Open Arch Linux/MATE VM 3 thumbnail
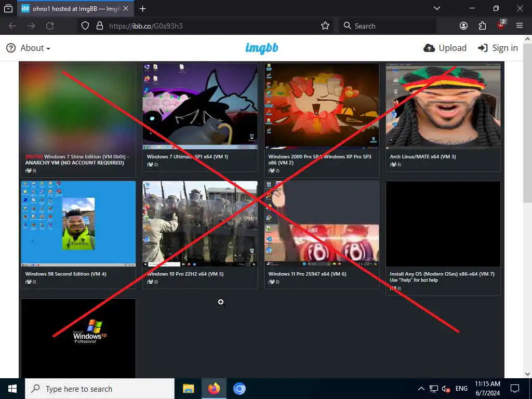 pyautogui.click(x=443, y=106)
